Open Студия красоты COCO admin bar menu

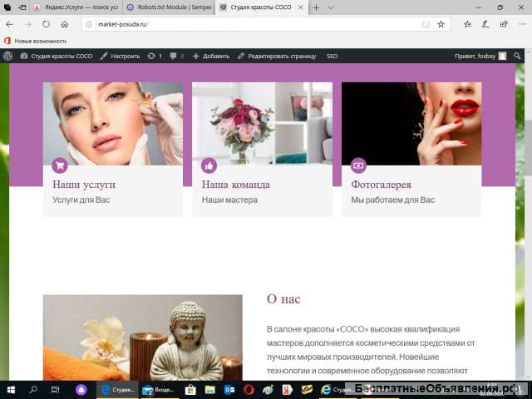(x=56, y=56)
